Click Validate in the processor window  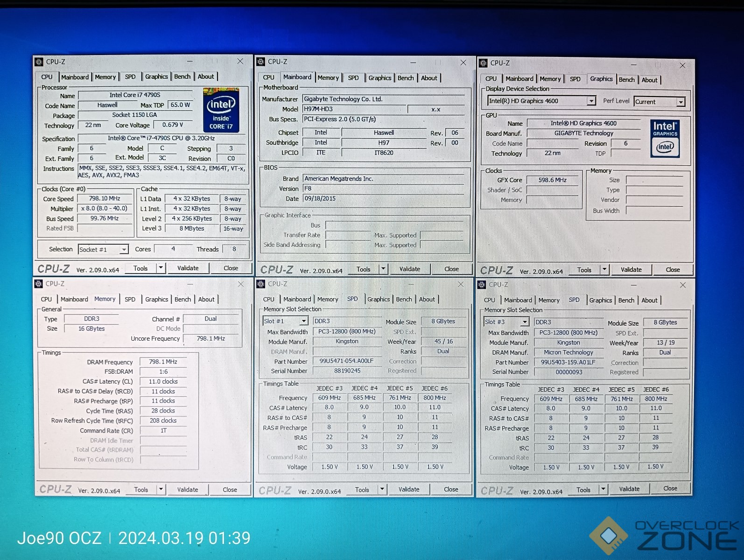click(188, 268)
